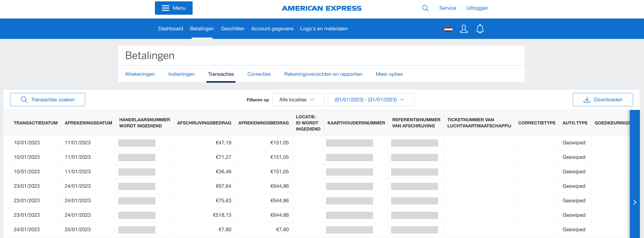Click the Transacties zoeken button
Screen dimensions: 644x238
[x=47, y=100]
